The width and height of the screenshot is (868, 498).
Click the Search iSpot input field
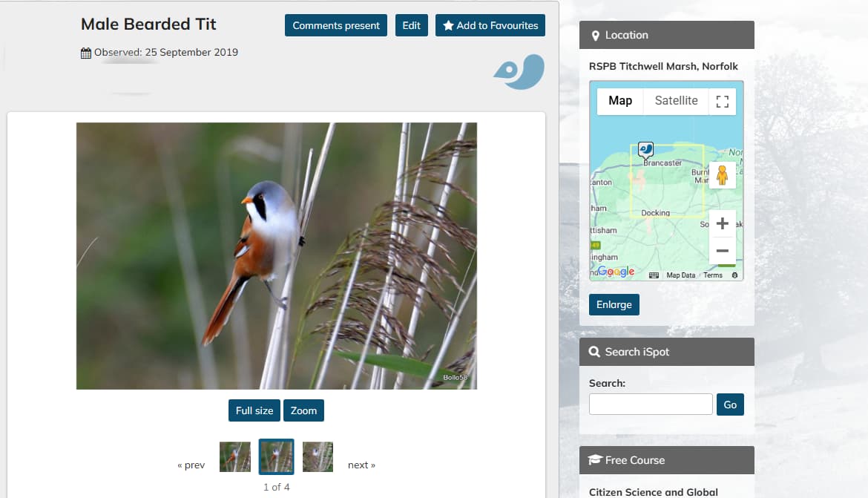pyautogui.click(x=651, y=404)
